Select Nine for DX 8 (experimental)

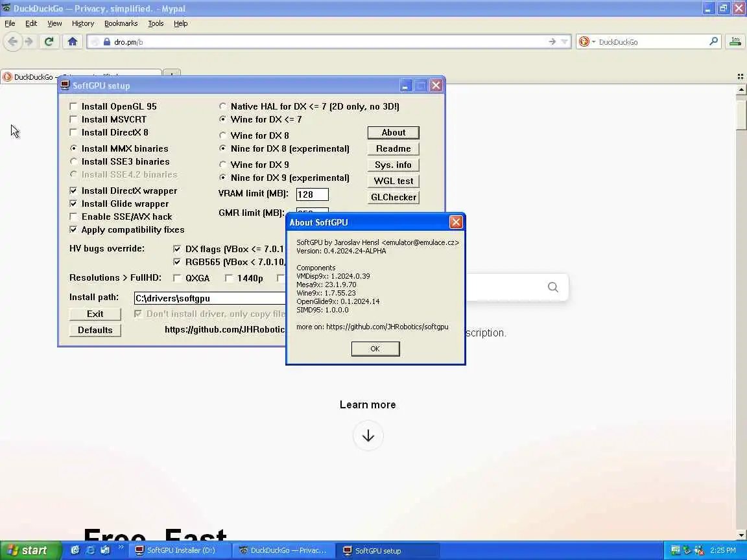point(222,148)
